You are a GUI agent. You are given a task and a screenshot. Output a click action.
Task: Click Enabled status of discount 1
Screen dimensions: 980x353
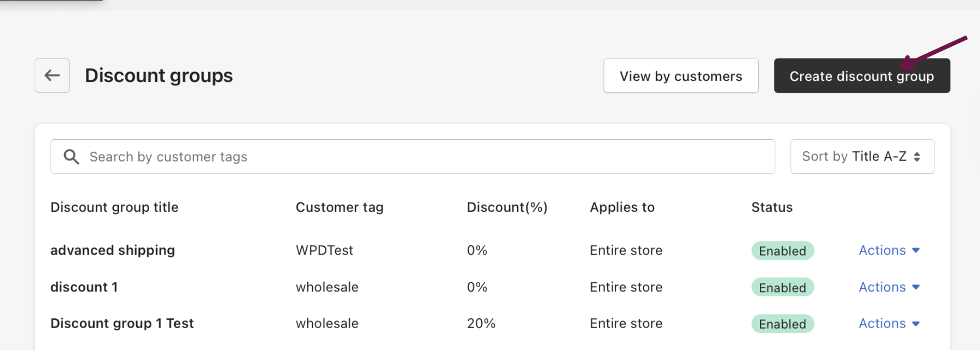tap(782, 288)
